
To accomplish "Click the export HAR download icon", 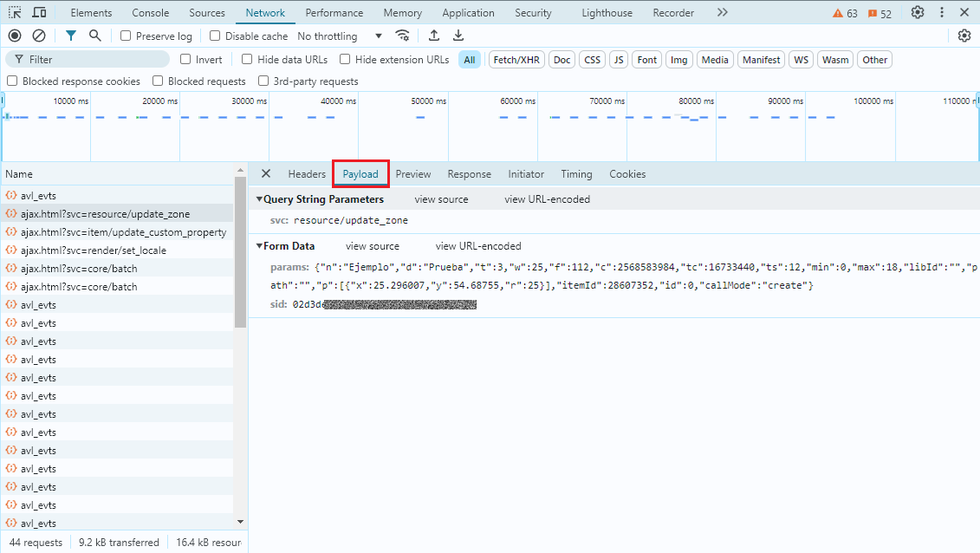I will [x=458, y=36].
